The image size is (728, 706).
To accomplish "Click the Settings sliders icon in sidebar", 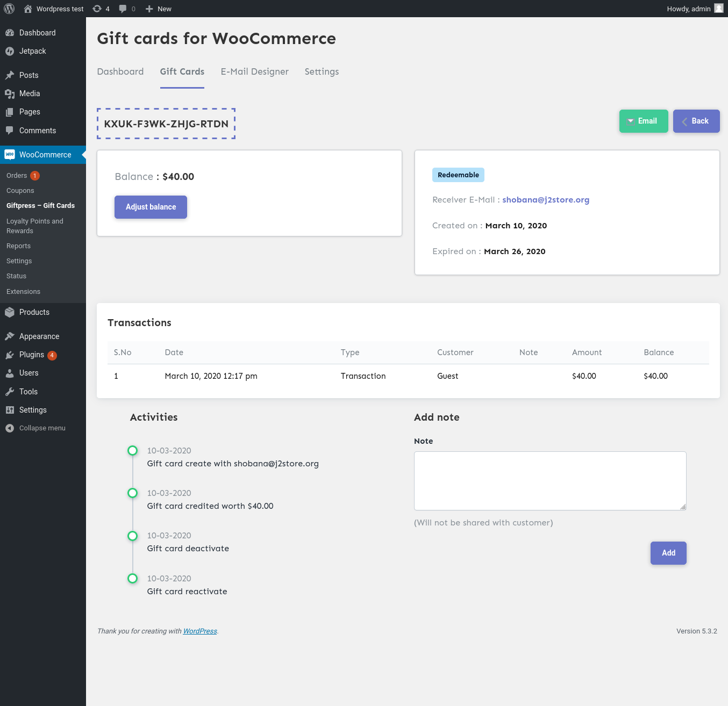I will (10, 410).
